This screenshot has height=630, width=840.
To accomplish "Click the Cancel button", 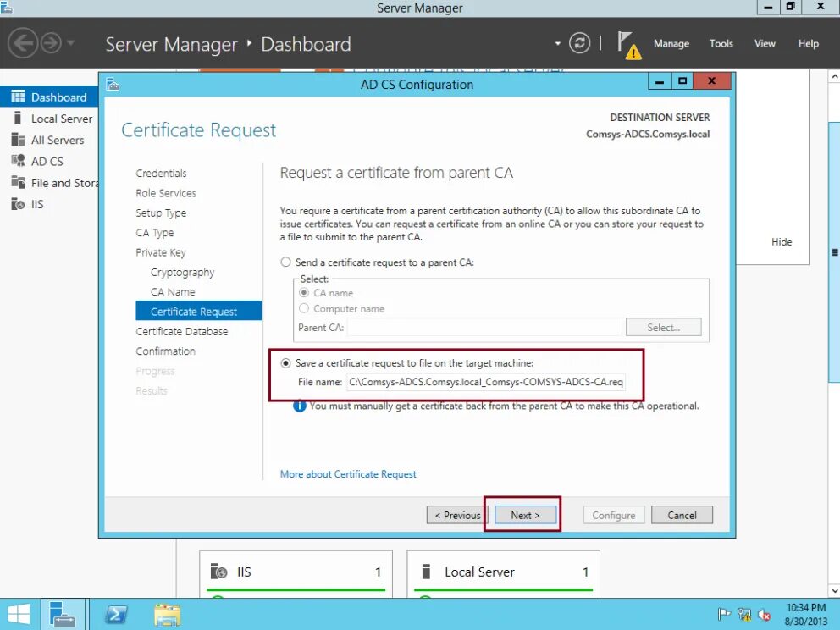I will 682,515.
